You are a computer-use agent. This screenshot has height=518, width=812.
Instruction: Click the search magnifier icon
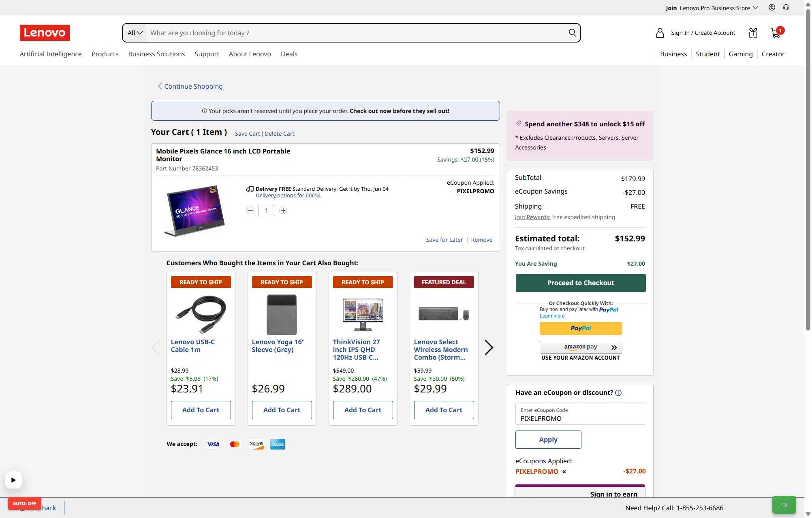[x=572, y=33]
